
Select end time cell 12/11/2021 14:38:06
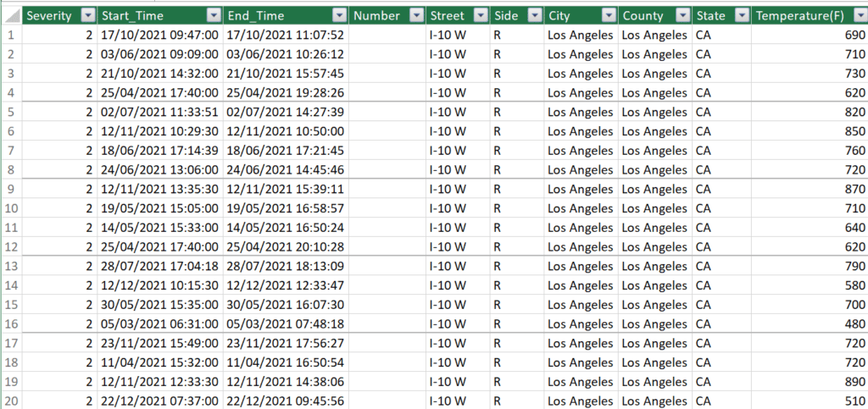pyautogui.click(x=287, y=381)
